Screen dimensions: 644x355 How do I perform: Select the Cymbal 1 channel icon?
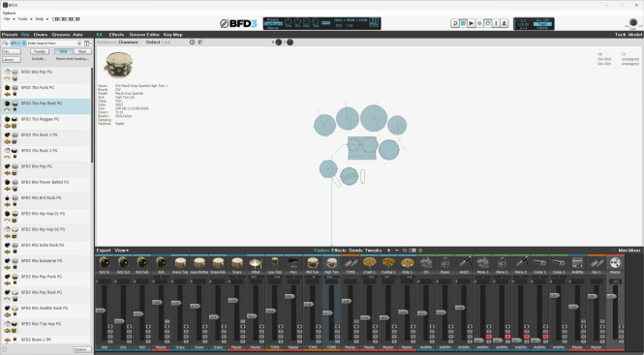388,263
